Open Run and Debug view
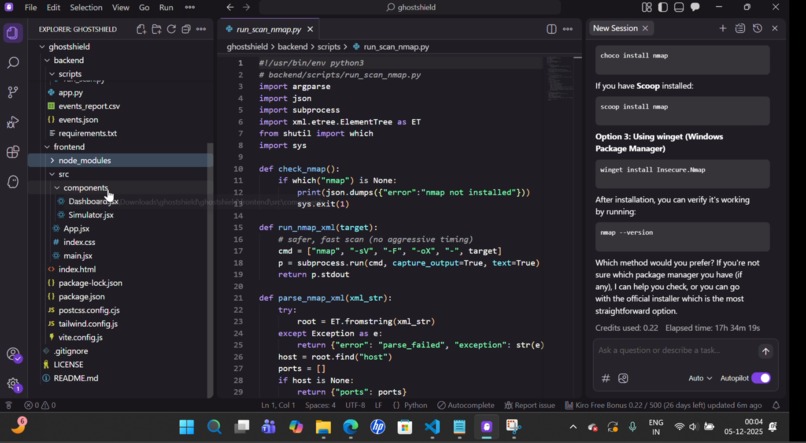The width and height of the screenshot is (806, 443). pos(13,122)
